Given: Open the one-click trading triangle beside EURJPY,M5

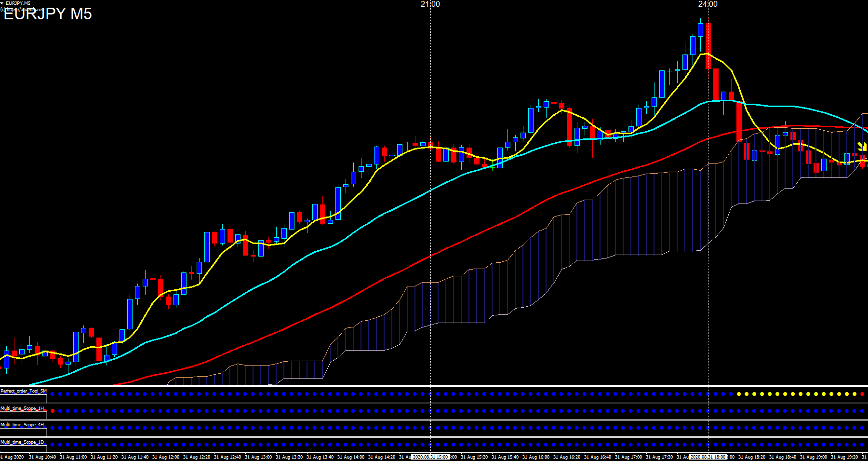Looking at the screenshot, I should 2,3.
